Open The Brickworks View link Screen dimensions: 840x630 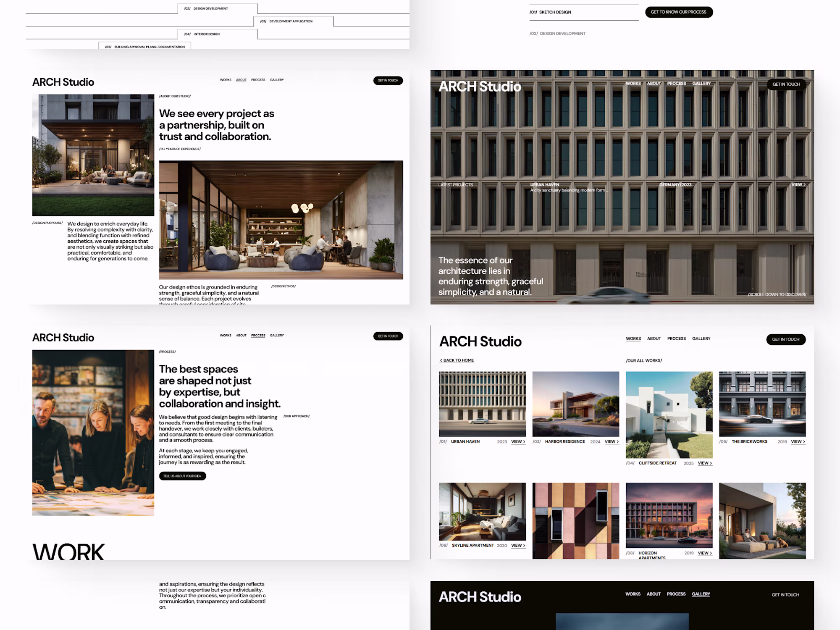[798, 442]
